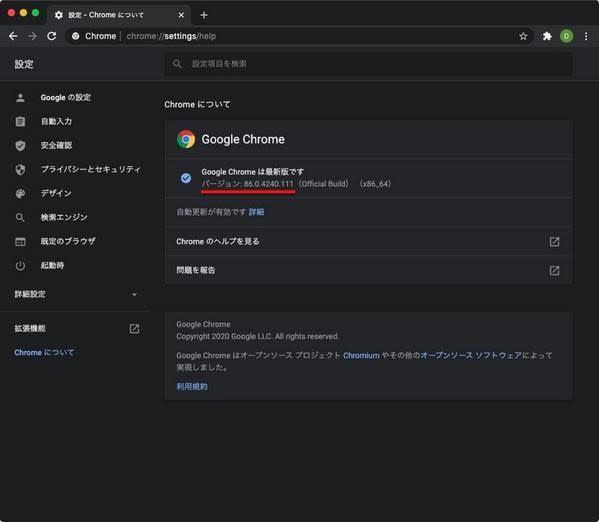Click the gear favicon in the tab
Viewport: 599px width, 522px height.
coord(58,15)
